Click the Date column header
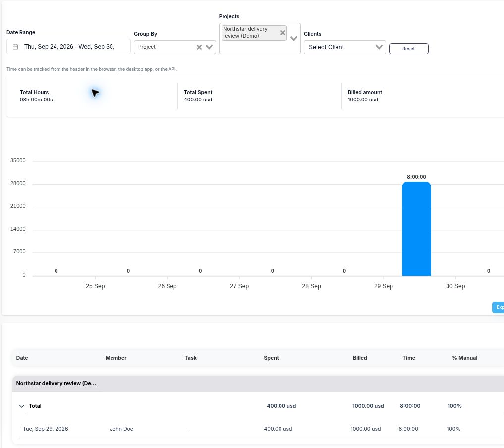504x448 pixels. click(22, 358)
